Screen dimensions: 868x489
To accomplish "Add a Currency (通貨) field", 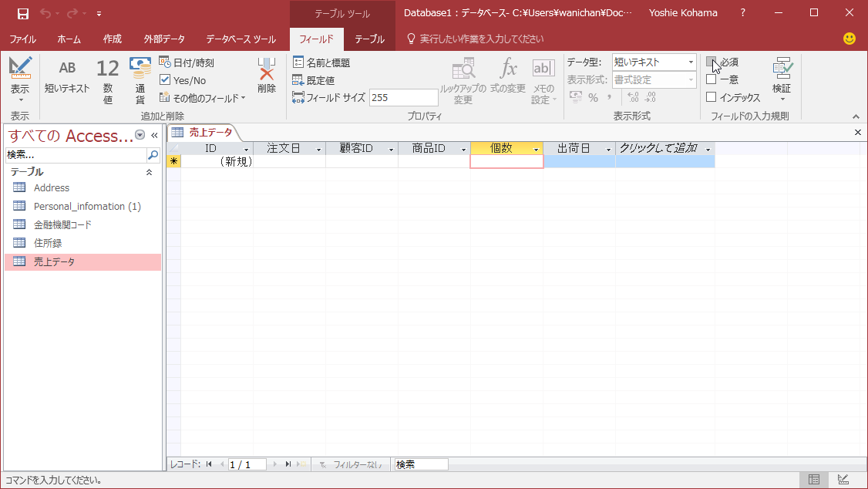I will pos(140,81).
